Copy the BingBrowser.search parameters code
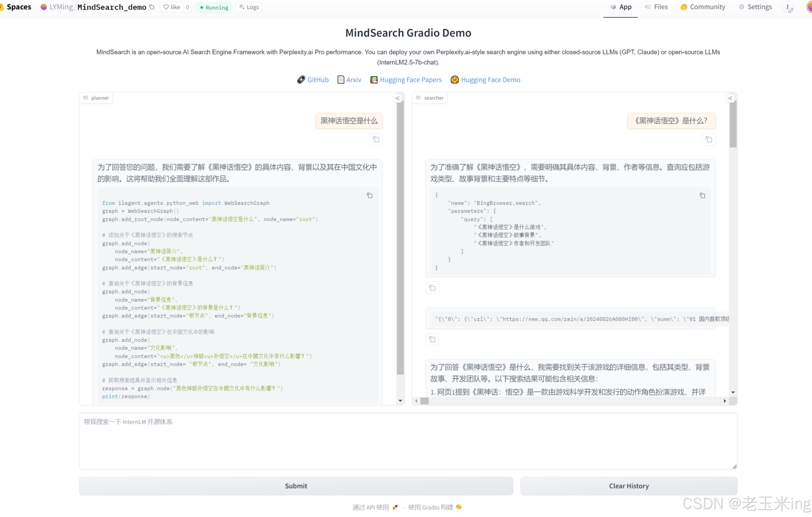 click(702, 195)
